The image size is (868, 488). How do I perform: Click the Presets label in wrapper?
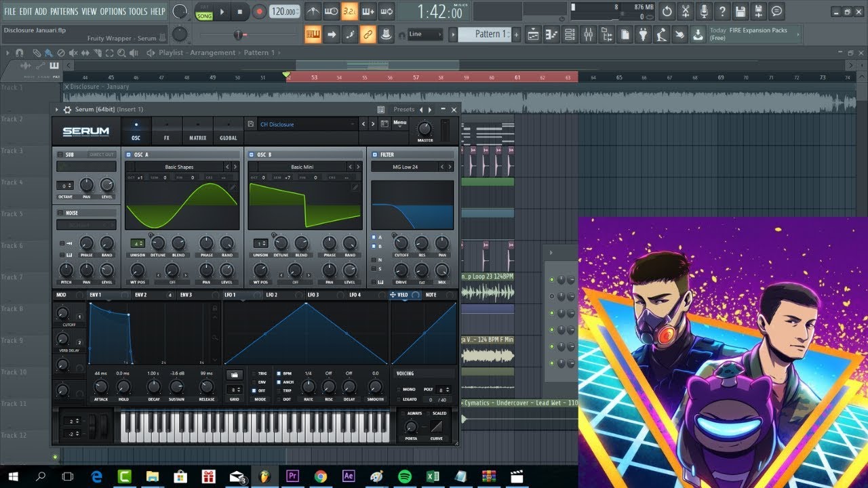click(403, 109)
